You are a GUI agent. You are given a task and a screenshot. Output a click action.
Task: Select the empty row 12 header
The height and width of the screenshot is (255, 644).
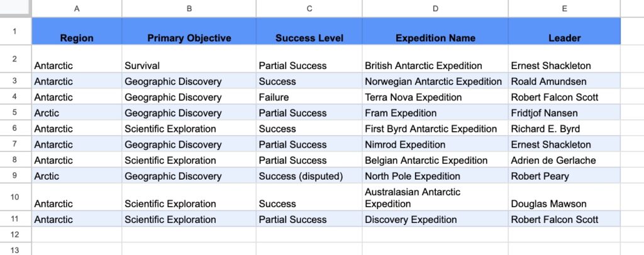tap(15, 234)
